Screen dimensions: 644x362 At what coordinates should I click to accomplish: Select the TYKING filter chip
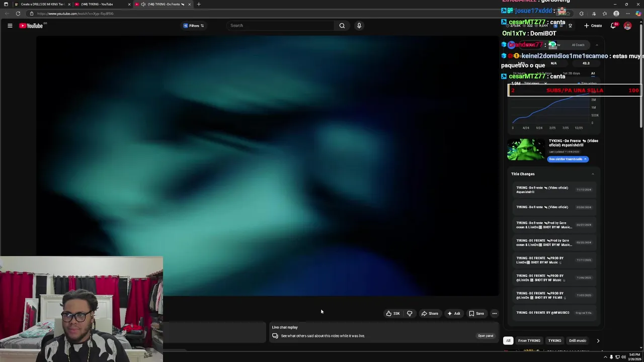click(x=554, y=341)
